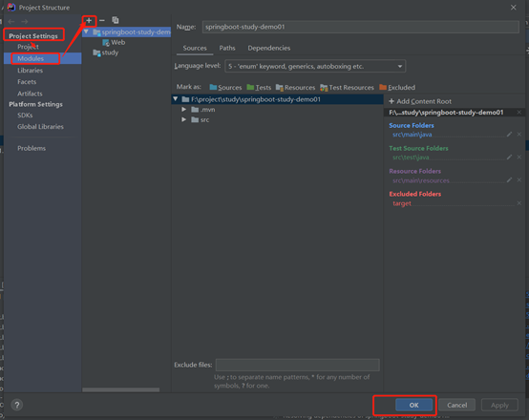Mark folder as Tests
Image resolution: width=529 pixels, height=420 pixels.
click(x=259, y=88)
